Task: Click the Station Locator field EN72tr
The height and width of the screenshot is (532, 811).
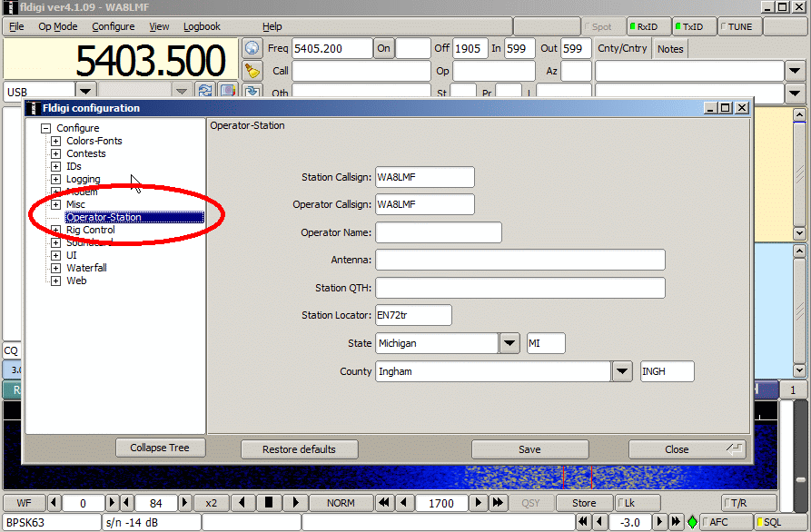Action: click(413, 315)
